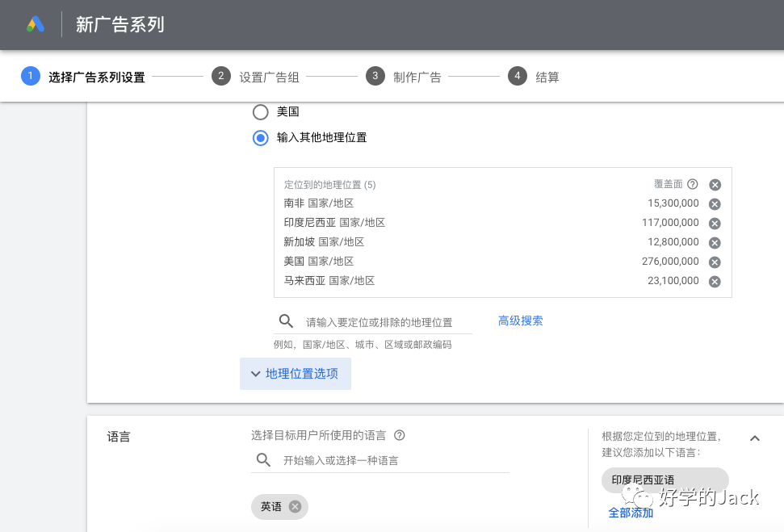Image resolution: width=784 pixels, height=532 pixels.
Task: Remove 马来西亚 from targeted locations
Action: (714, 281)
